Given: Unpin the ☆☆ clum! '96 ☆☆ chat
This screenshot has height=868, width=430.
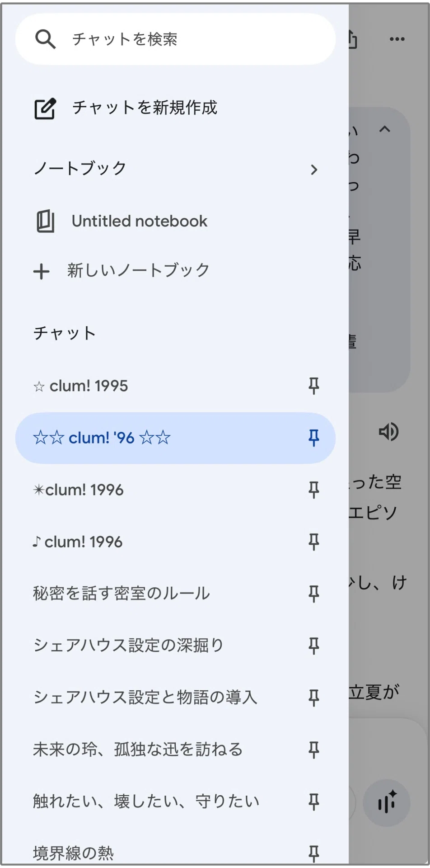Looking at the screenshot, I should click(313, 438).
